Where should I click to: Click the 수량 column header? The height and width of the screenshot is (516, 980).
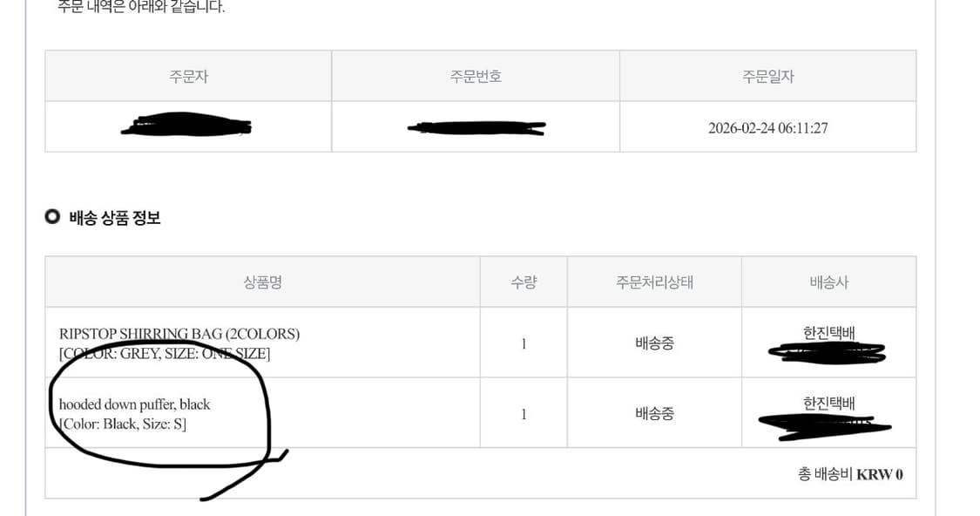524,282
